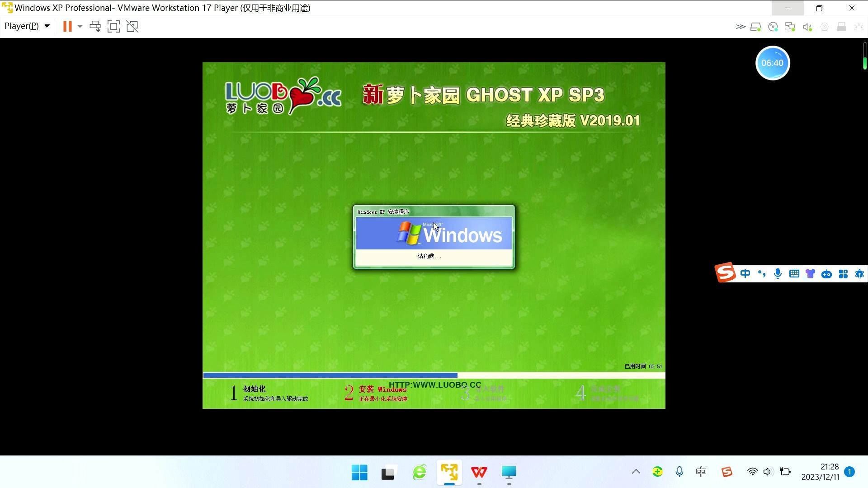The height and width of the screenshot is (488, 868).
Task: Open Sogou toolbox grid icon
Action: 843,274
